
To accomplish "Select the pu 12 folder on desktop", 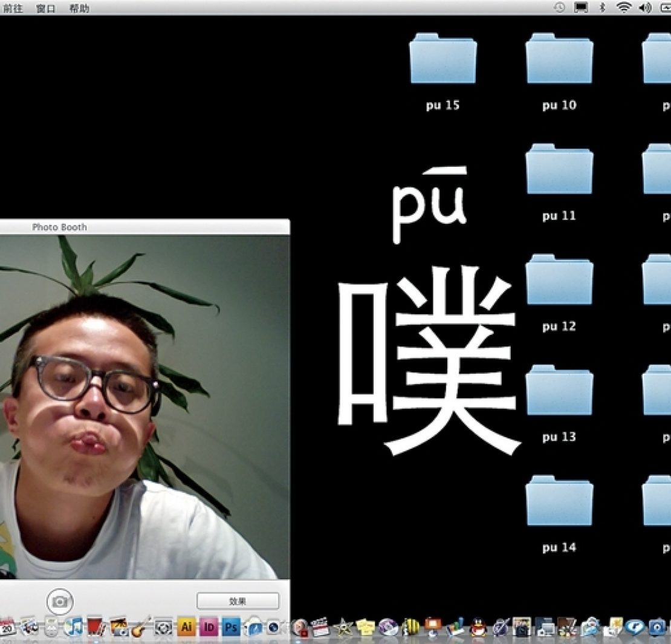I will tap(559, 281).
